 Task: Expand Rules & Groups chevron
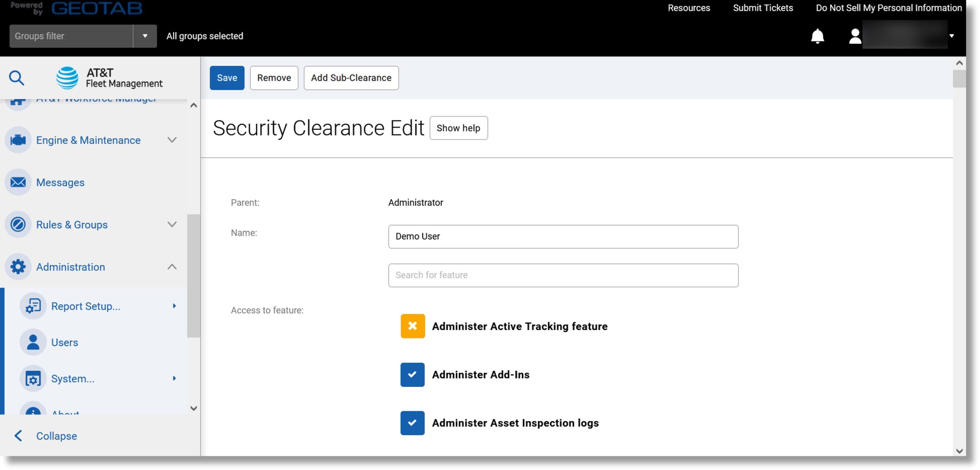tap(172, 224)
